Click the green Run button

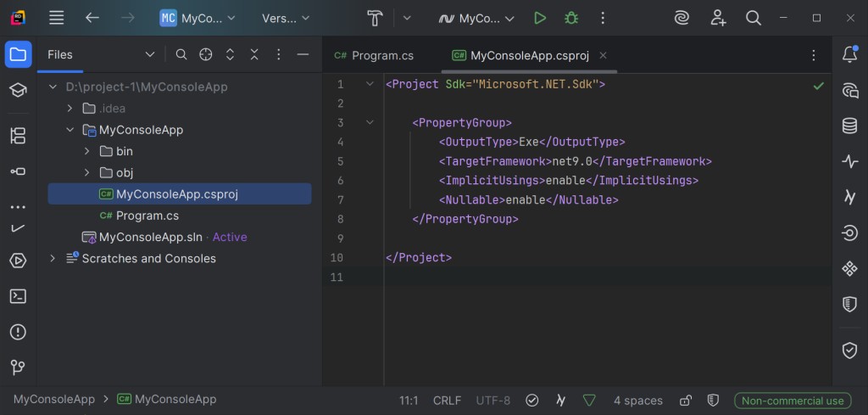[x=540, y=18]
